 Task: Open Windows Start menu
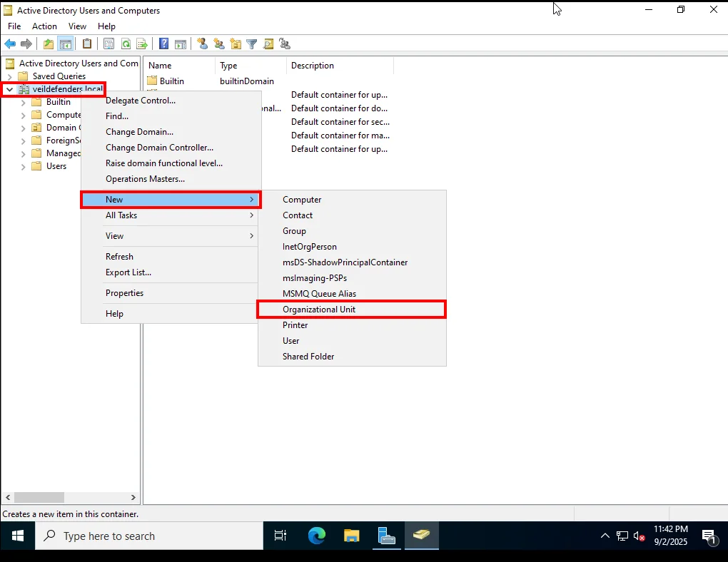pos(18,536)
